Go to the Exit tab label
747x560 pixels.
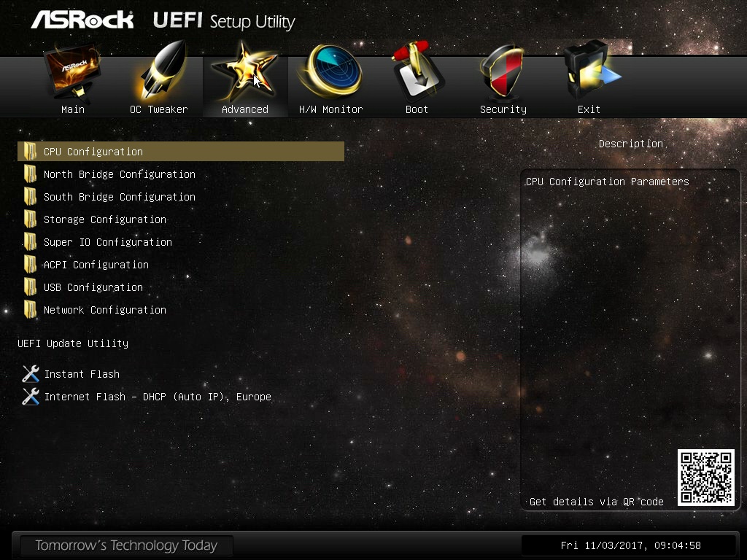tap(589, 109)
